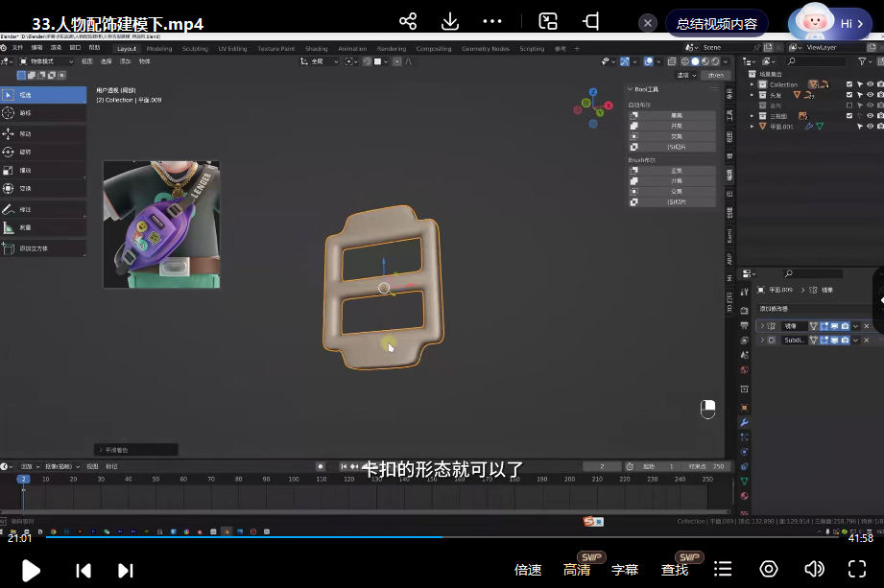Open the object mode dropdown
Screen dimensions: 884x588
[x=46, y=61]
